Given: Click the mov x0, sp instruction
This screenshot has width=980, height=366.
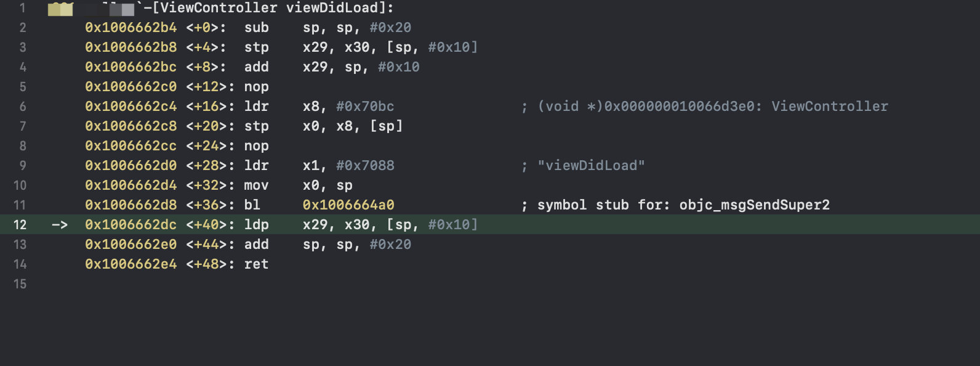Looking at the screenshot, I should coord(299,185).
